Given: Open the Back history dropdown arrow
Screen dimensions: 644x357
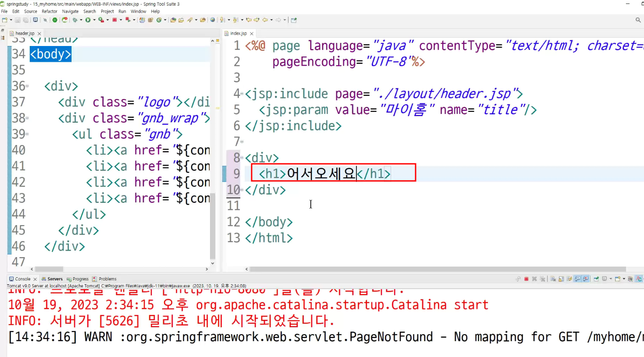Looking at the screenshot, I should point(271,20).
